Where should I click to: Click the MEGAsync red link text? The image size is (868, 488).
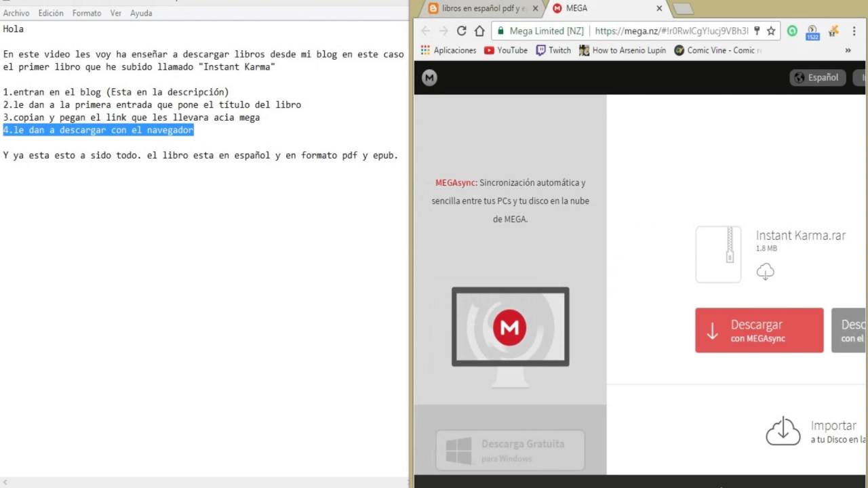pyautogui.click(x=456, y=183)
